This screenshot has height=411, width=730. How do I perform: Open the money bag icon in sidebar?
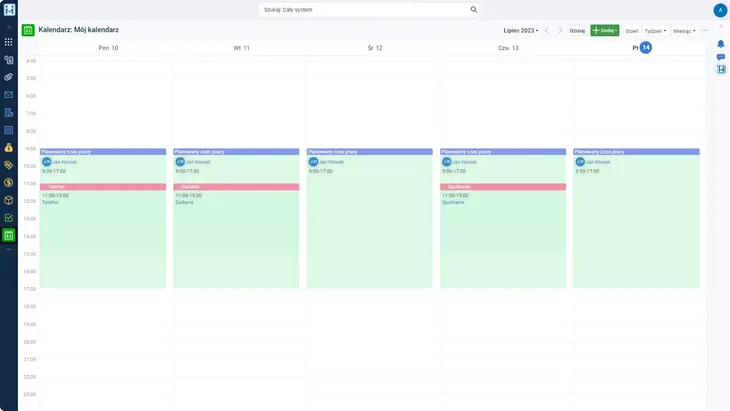point(9,147)
